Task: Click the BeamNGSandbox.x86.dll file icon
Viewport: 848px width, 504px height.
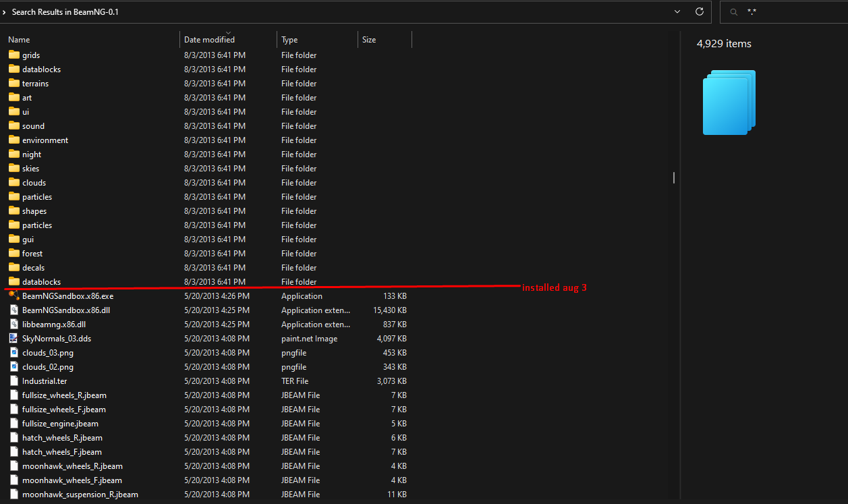Action: point(14,310)
